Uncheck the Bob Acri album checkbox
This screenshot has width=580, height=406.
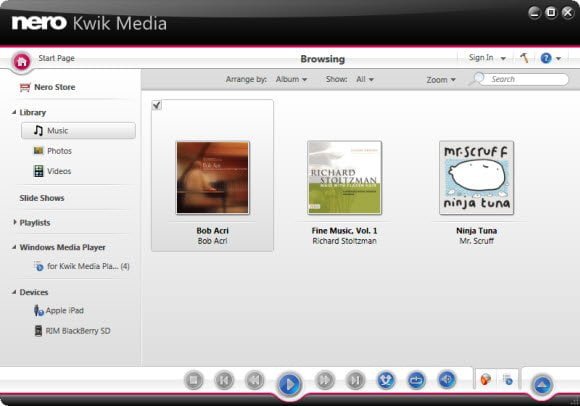(157, 105)
